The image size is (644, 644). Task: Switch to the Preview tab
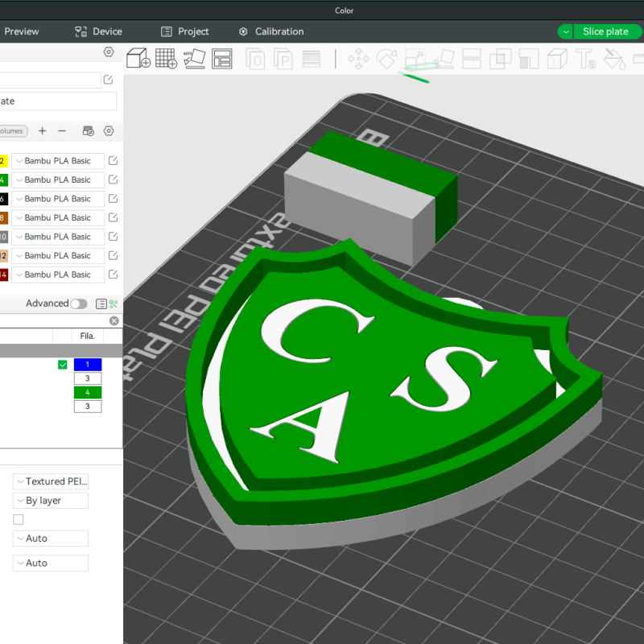coord(21,31)
